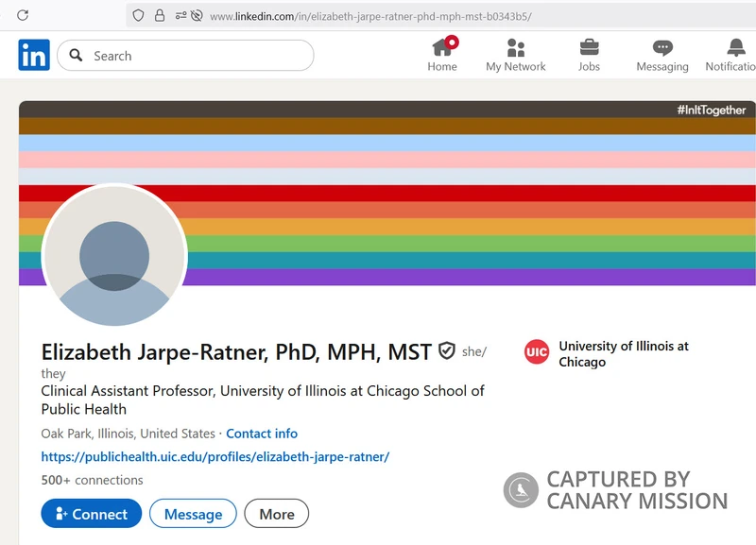Open Messaging in the navigation bar
Image resolution: width=756 pixels, height=545 pixels.
[x=662, y=55]
